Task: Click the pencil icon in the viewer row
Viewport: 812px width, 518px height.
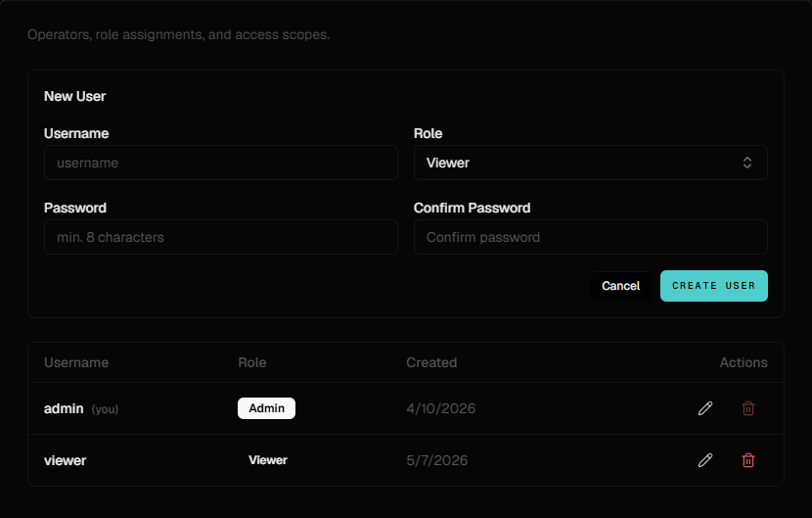Action: 704,460
